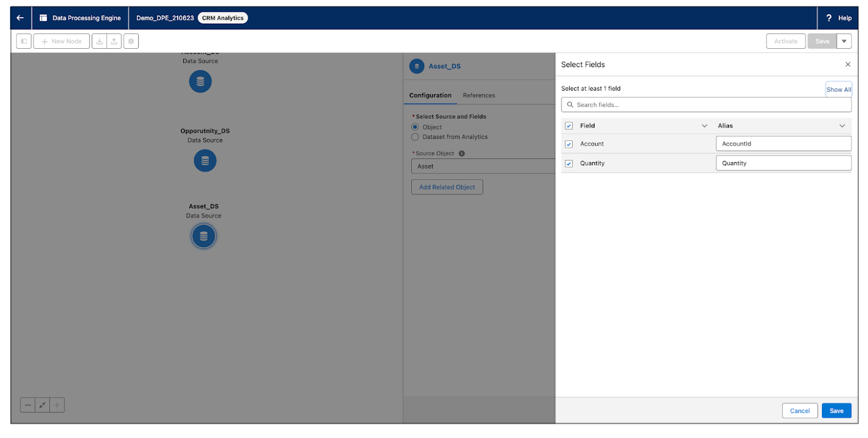Image resolution: width=868 pixels, height=438 pixels.
Task: Switch to the References tab
Action: click(x=479, y=95)
